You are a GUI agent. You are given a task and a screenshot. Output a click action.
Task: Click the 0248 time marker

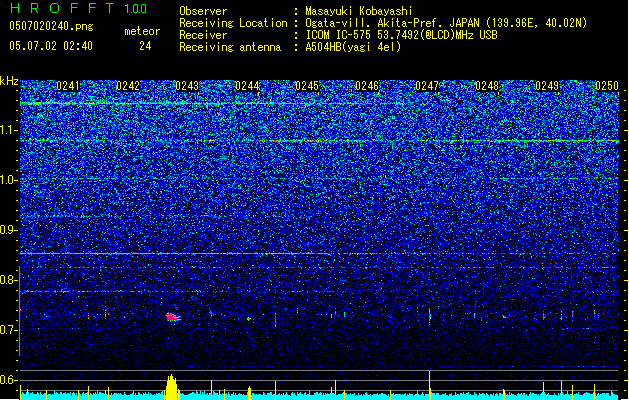pos(487,86)
